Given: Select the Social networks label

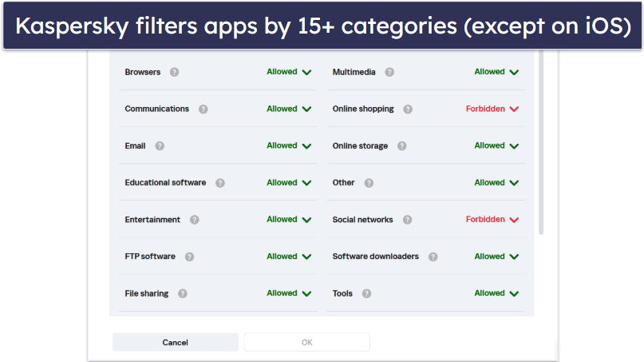Looking at the screenshot, I should click(362, 220).
